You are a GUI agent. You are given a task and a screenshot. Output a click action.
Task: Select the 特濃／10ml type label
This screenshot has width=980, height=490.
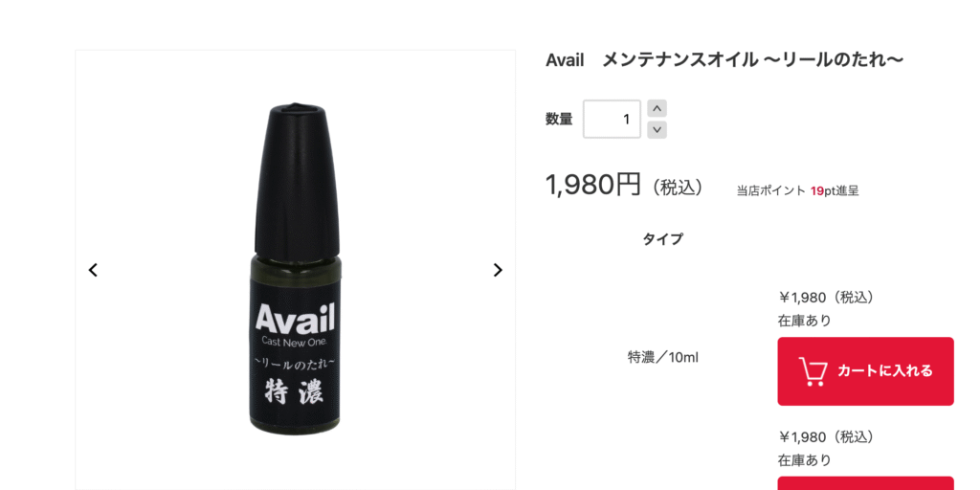point(662,358)
